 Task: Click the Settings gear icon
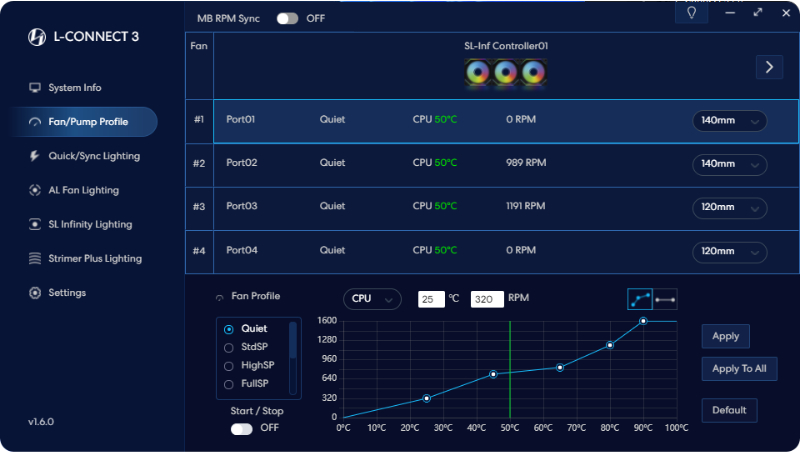(35, 293)
